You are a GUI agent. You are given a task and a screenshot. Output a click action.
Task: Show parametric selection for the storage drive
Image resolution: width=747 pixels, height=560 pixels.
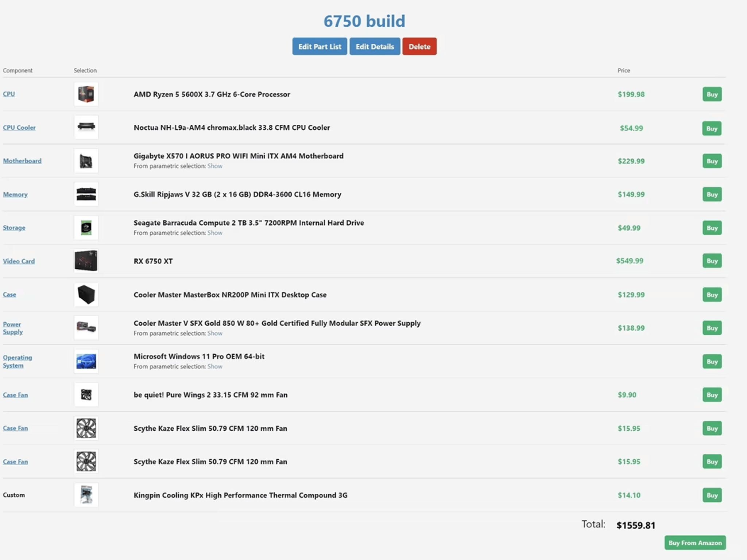(215, 233)
